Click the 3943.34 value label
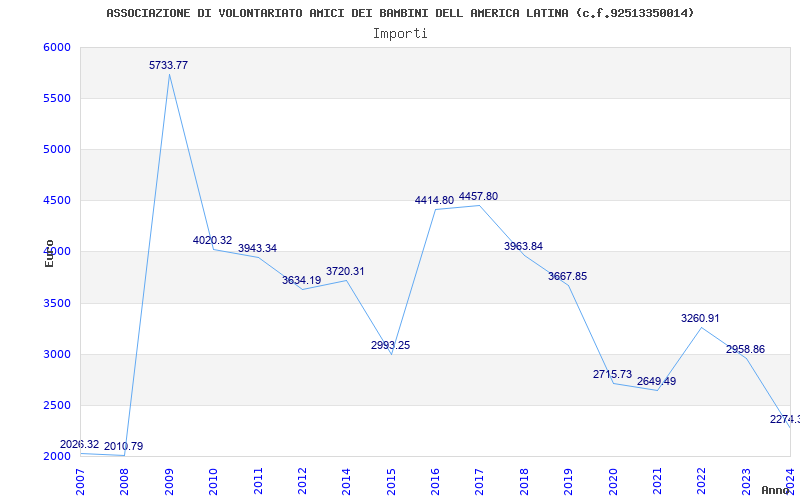 (x=257, y=248)
